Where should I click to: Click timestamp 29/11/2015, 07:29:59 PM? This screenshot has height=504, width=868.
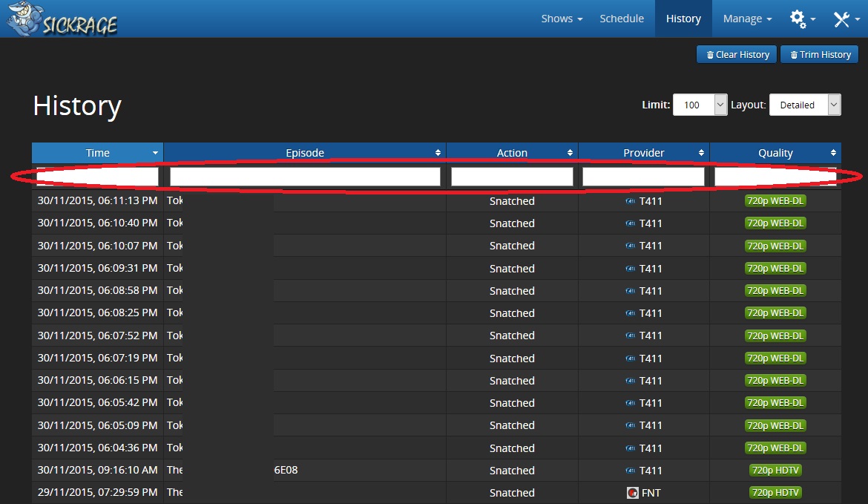(97, 492)
